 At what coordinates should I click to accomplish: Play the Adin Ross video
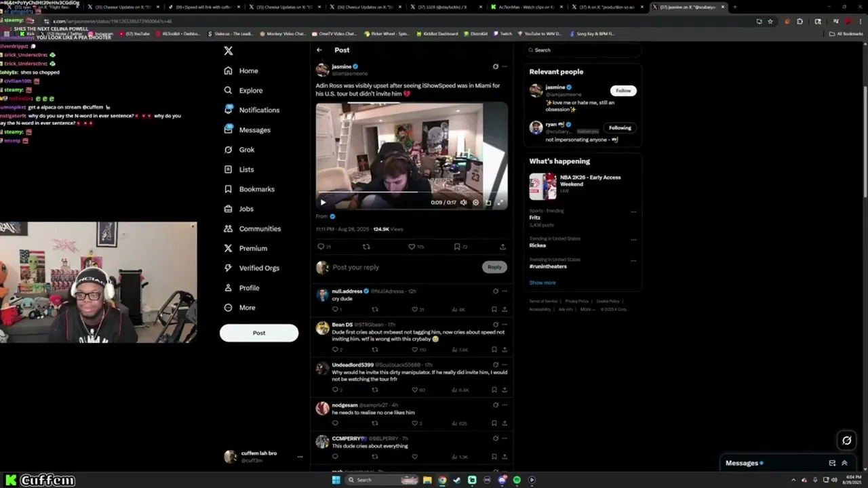click(323, 202)
